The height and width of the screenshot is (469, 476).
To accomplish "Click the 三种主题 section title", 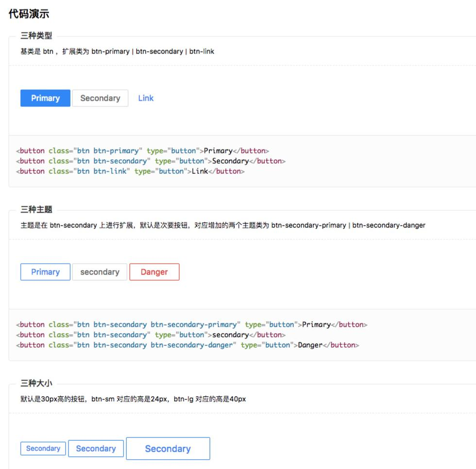I will (36, 209).
